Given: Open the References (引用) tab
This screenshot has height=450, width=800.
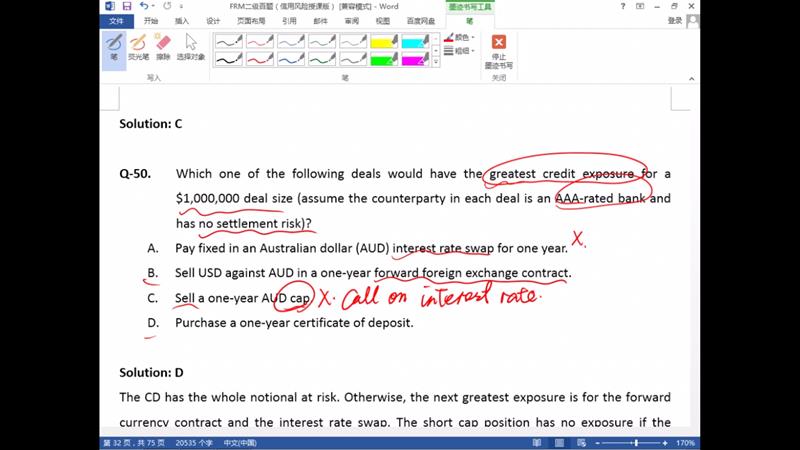Looking at the screenshot, I should click(289, 21).
